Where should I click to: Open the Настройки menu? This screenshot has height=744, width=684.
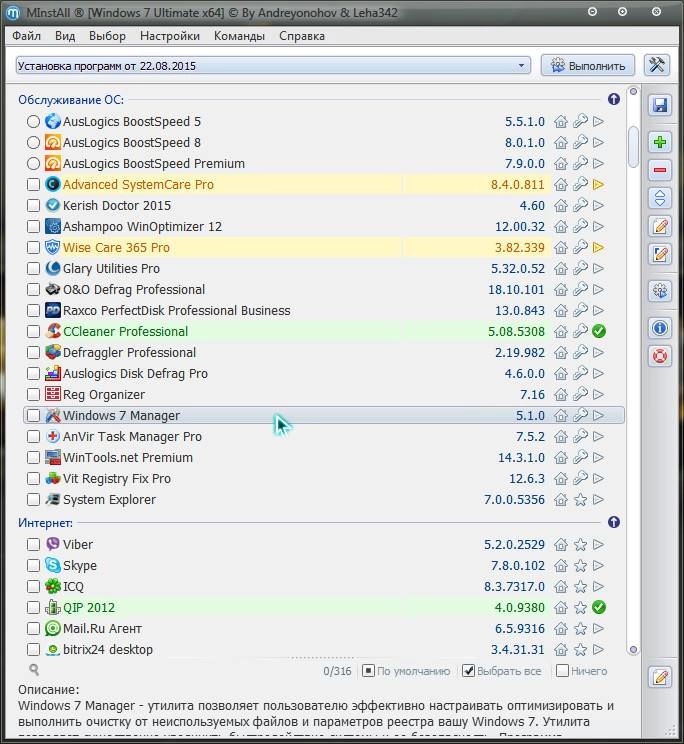170,36
